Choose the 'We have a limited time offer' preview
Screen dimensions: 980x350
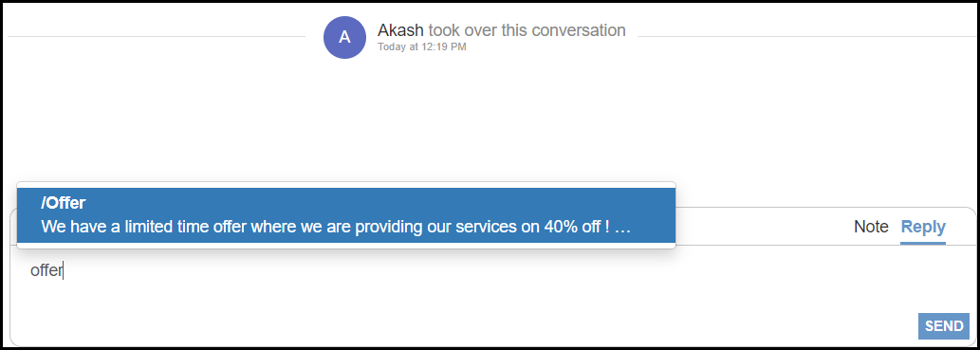tap(336, 227)
